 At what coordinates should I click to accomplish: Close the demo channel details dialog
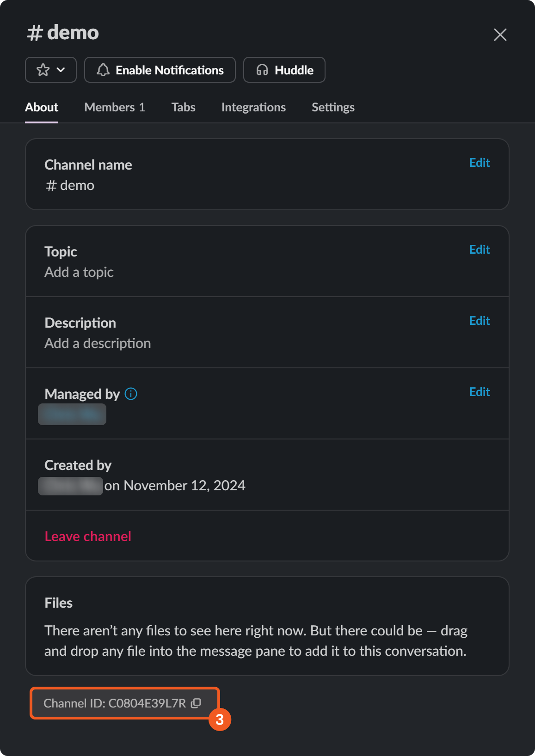pos(500,35)
